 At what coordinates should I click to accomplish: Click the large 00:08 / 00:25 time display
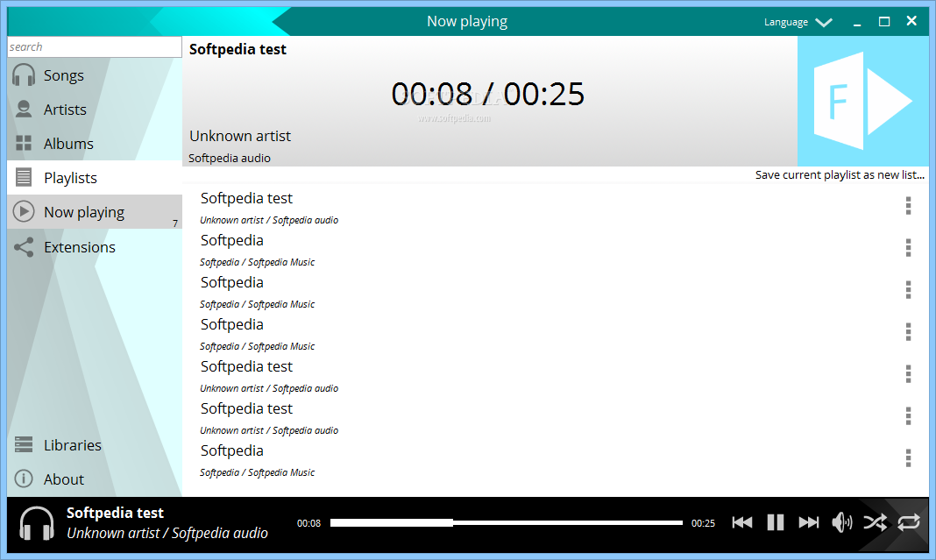(x=487, y=94)
